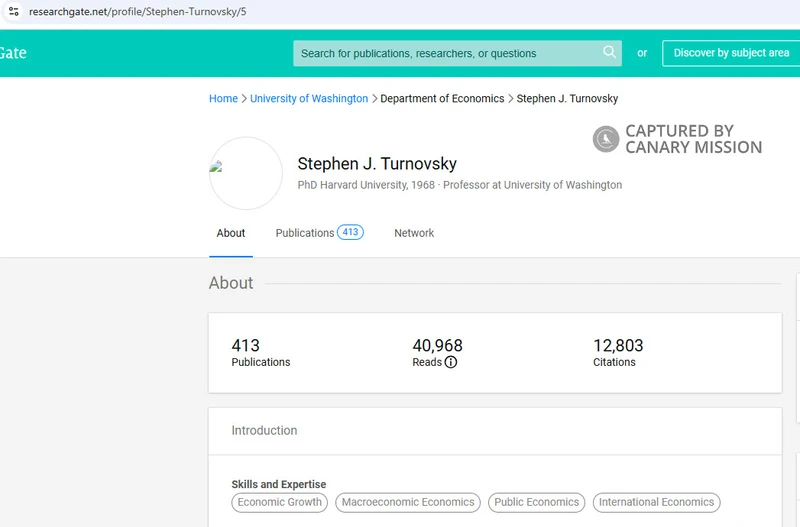Click Department of Economics breadcrumb text
800x527 pixels.
[x=442, y=98]
